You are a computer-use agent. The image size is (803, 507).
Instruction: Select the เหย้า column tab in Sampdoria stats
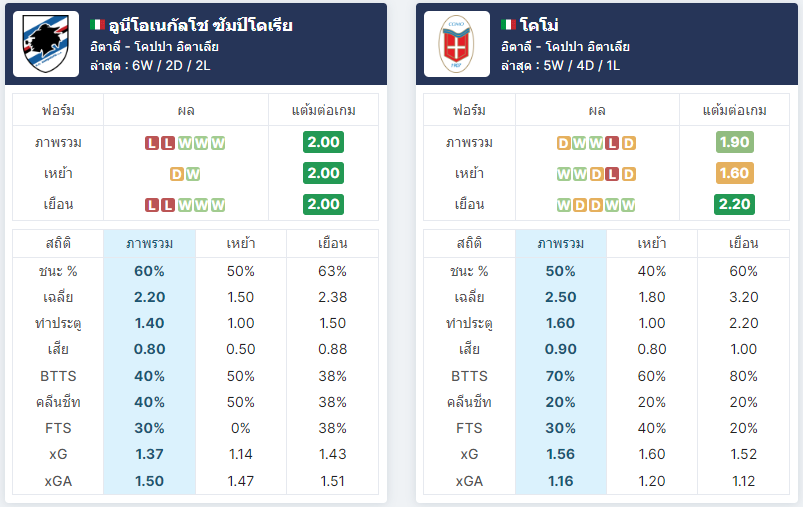241,244
